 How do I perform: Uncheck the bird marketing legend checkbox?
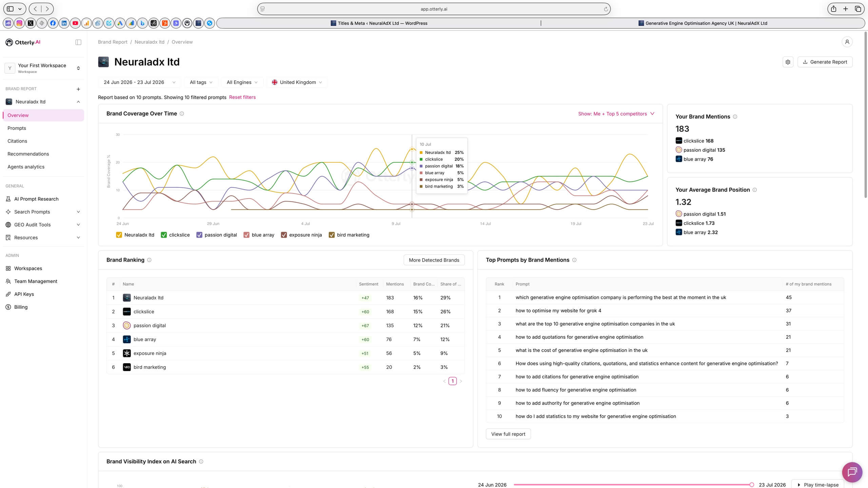[332, 235]
